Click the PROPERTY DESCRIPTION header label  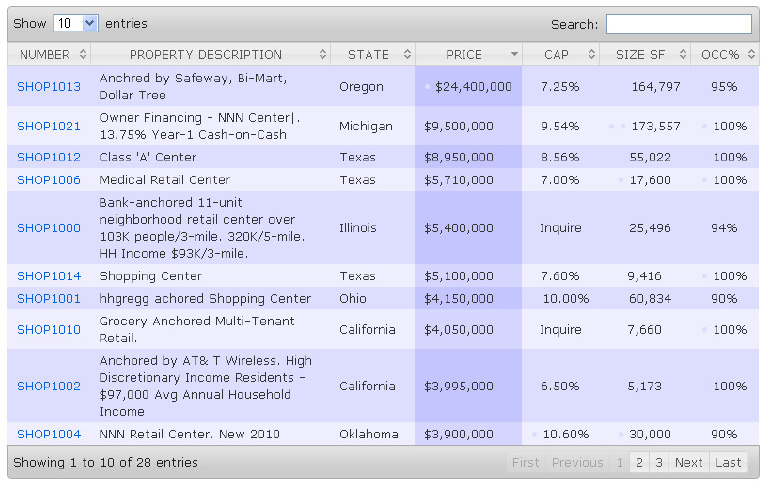(206, 55)
